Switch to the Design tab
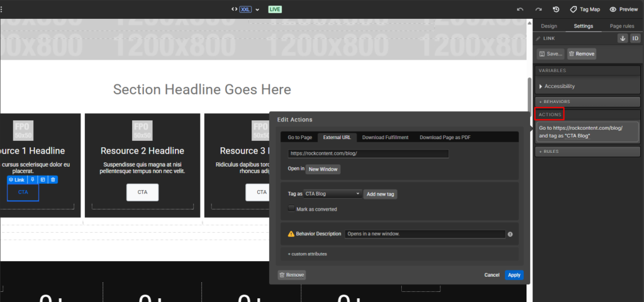Screen dimensions: 644x302 (x=548, y=26)
